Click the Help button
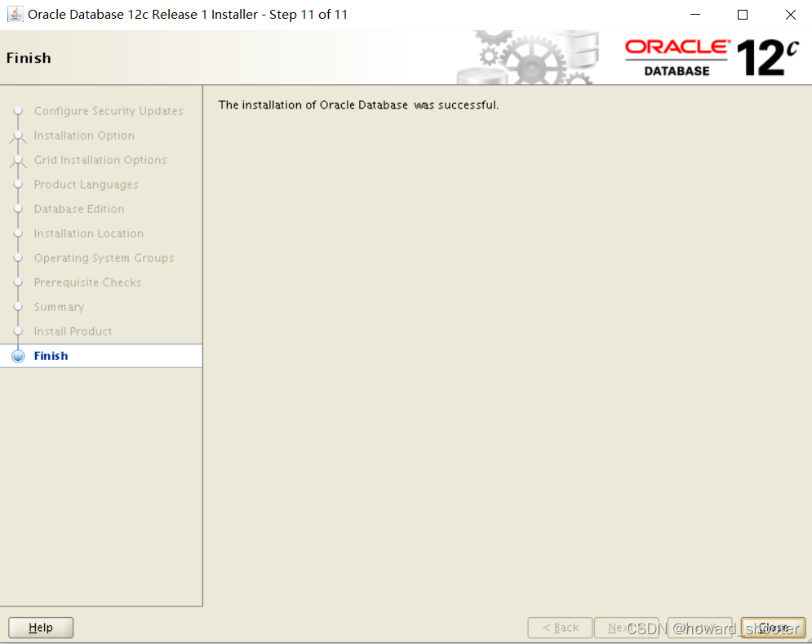This screenshot has width=812, height=644. (40, 628)
